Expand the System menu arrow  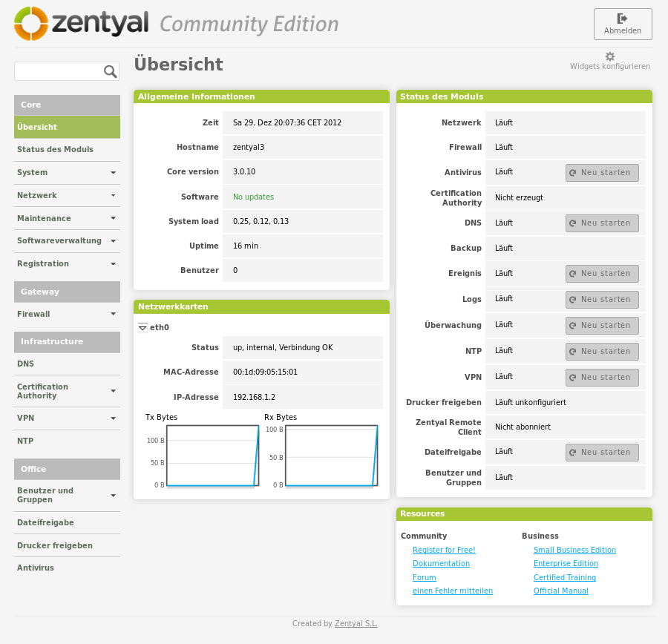pos(114,172)
